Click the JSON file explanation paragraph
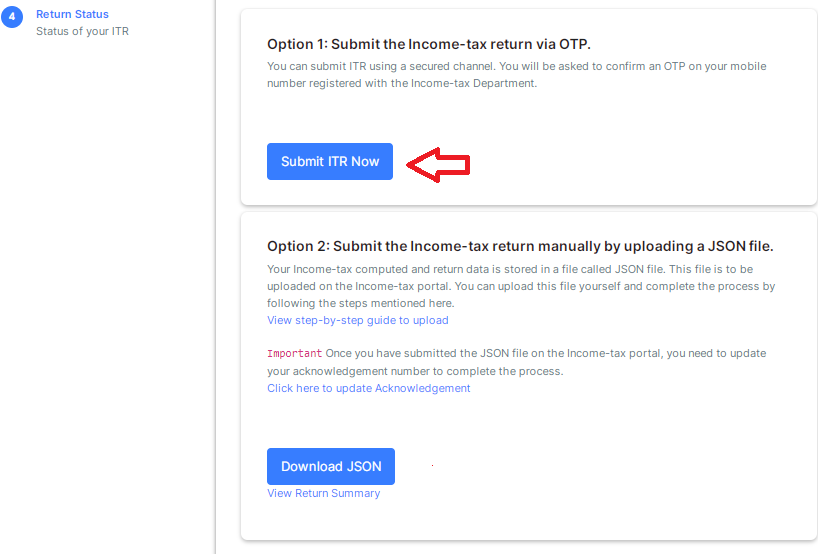The height and width of the screenshot is (554, 818). (x=521, y=286)
